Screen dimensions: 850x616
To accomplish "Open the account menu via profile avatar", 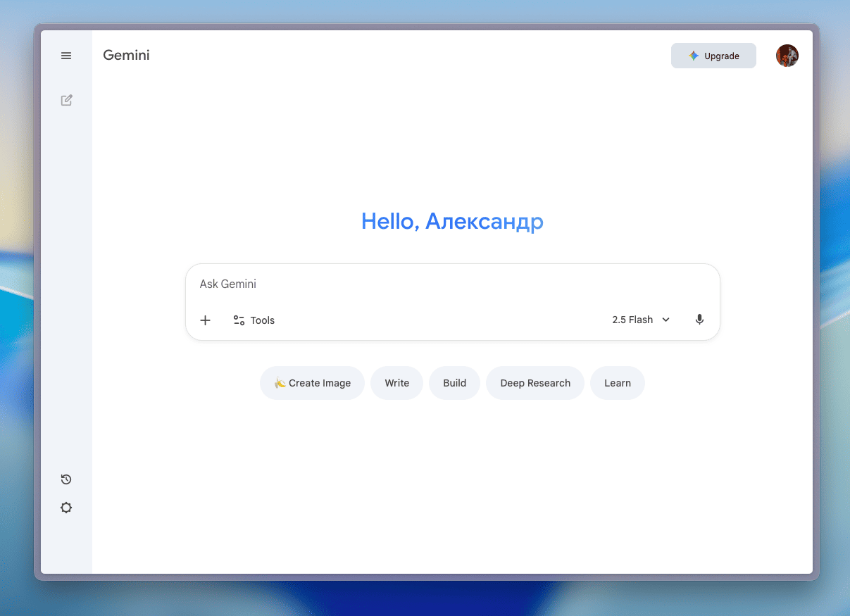I will [787, 56].
